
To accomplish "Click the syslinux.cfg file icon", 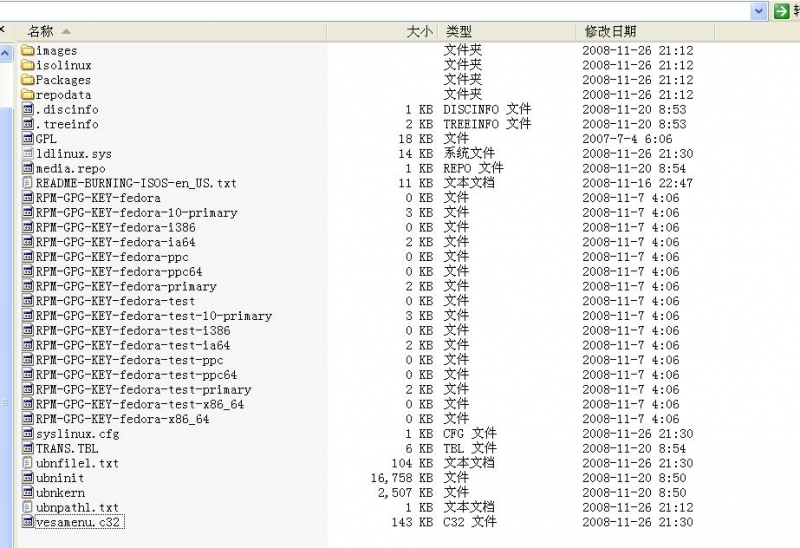I will (x=28, y=434).
